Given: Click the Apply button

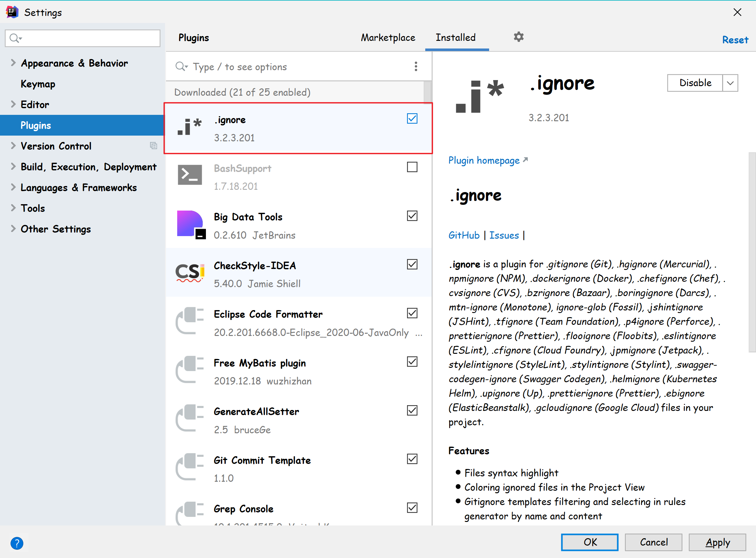Looking at the screenshot, I should pyautogui.click(x=717, y=542).
